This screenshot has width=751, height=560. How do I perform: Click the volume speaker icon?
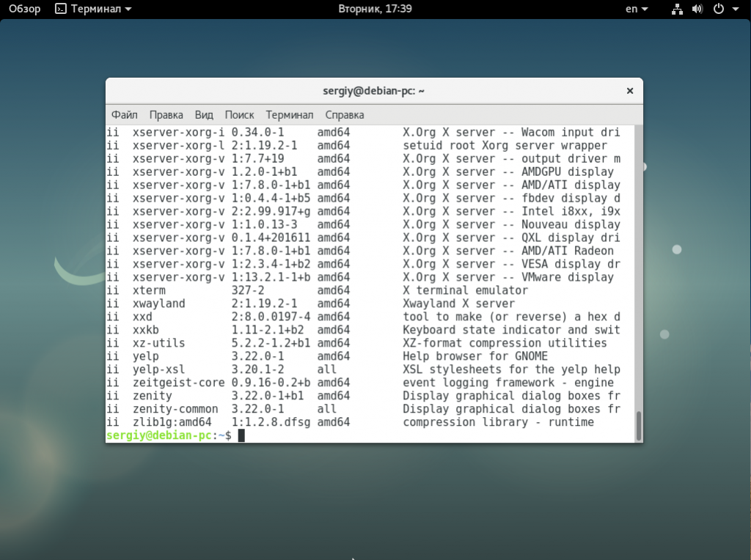[x=697, y=9]
